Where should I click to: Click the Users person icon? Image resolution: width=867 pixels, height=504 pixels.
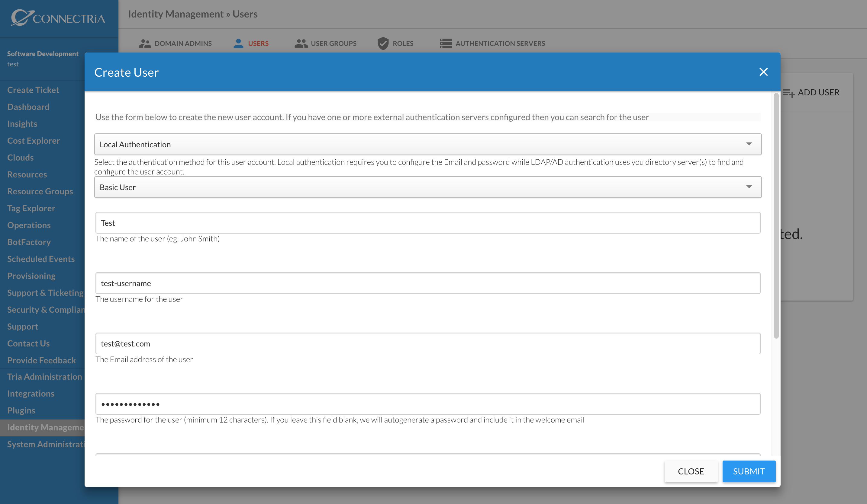tap(238, 43)
